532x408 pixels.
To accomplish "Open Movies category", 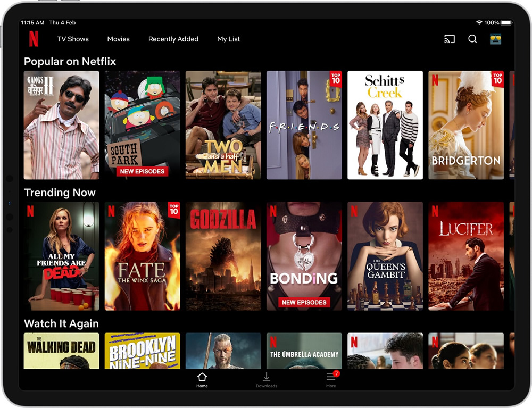I will pos(119,39).
